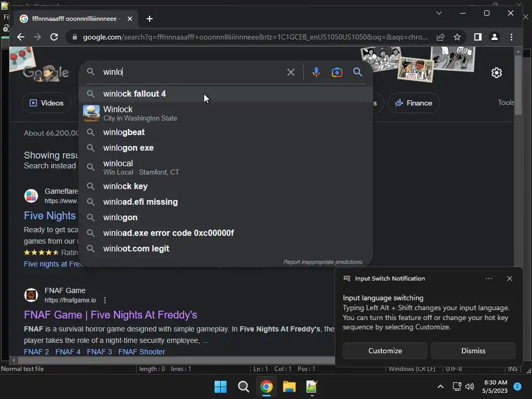Open the Tools search options
Viewport: 532px width, 399px height.
(x=506, y=102)
